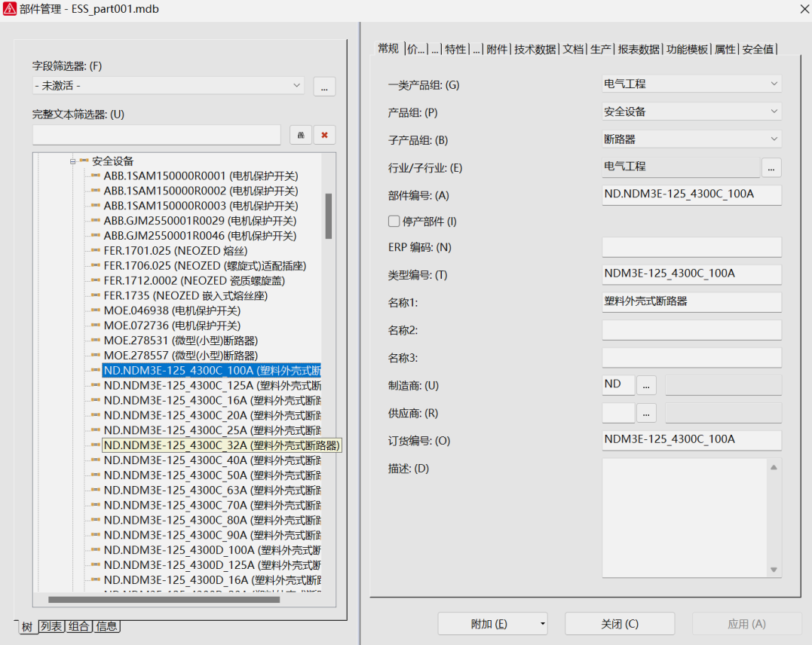Open the 一类产品组 dropdown
The height and width of the screenshot is (645, 812).
coord(691,84)
